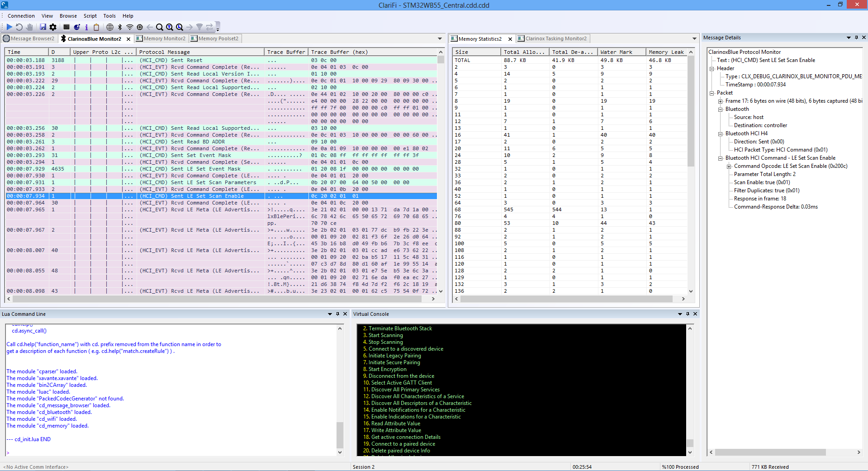Expand Frame 17 in Message Details
This screenshot has height=471, width=868.
pyautogui.click(x=720, y=100)
